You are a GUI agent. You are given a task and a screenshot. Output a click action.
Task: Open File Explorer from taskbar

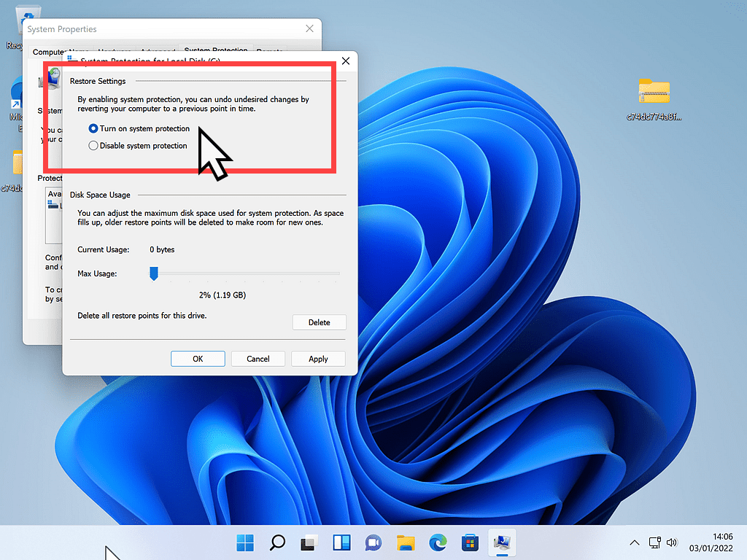point(406,542)
